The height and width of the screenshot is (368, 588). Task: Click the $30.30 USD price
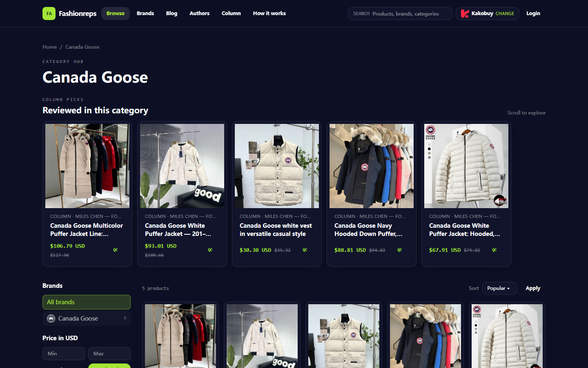255,250
